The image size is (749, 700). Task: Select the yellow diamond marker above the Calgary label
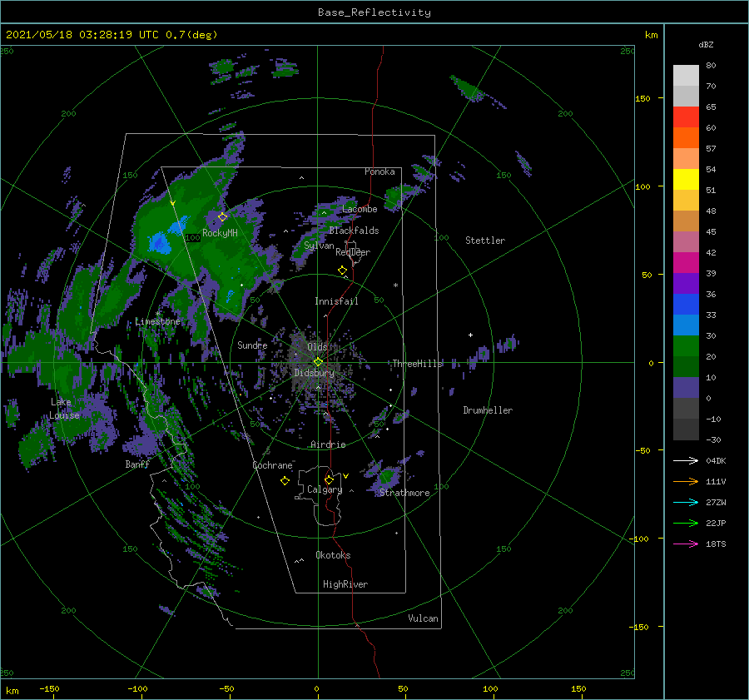coord(329,479)
